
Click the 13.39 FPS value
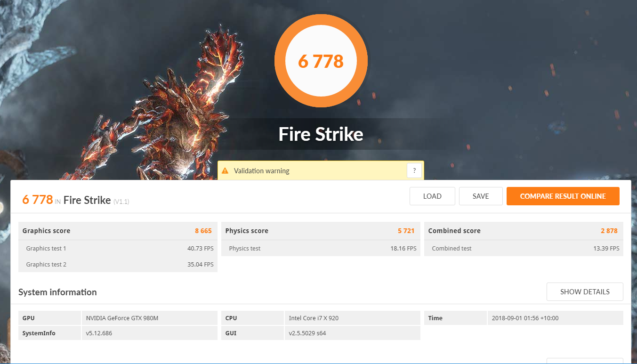coord(606,249)
